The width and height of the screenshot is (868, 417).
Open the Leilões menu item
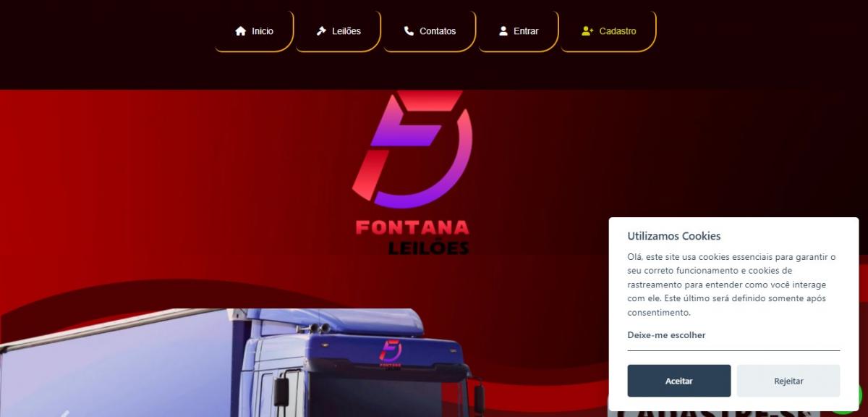(338, 31)
